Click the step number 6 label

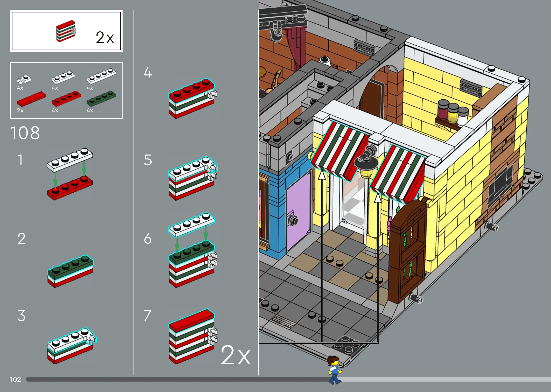[x=148, y=239]
